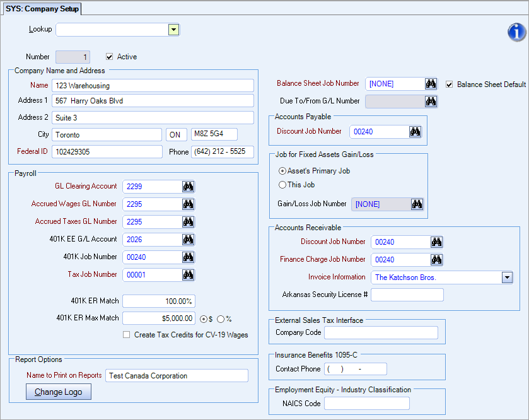Uncheck the Active checkbox
Screen dimensions: 529x420
(110, 56)
